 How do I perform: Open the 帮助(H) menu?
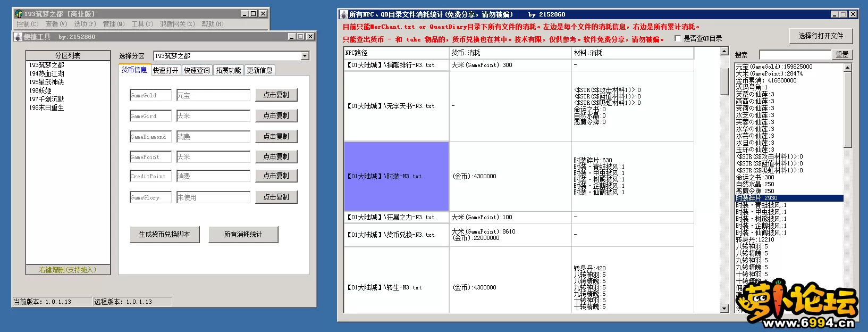(213, 24)
